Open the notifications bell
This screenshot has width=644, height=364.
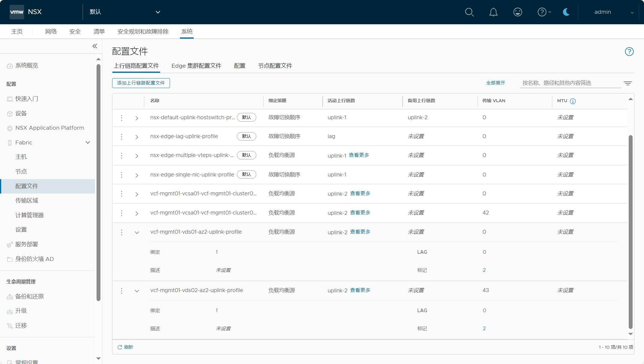pos(493,12)
